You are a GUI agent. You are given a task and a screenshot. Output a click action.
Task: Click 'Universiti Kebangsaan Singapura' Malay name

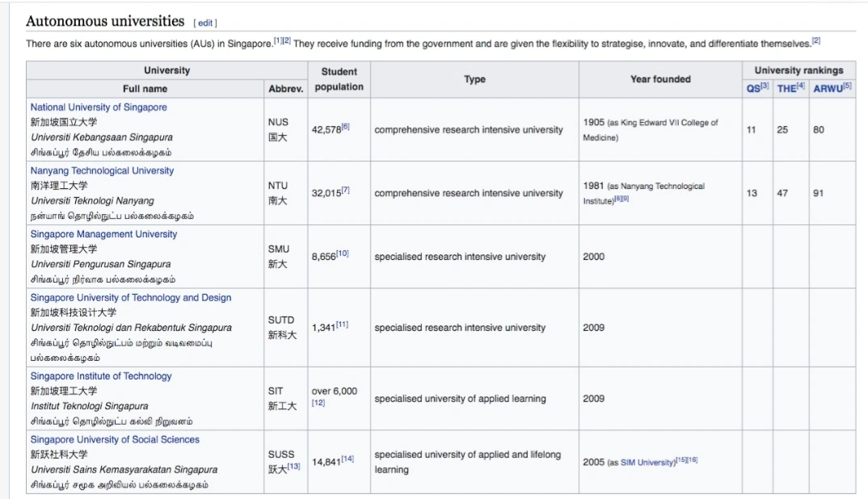click(x=102, y=137)
